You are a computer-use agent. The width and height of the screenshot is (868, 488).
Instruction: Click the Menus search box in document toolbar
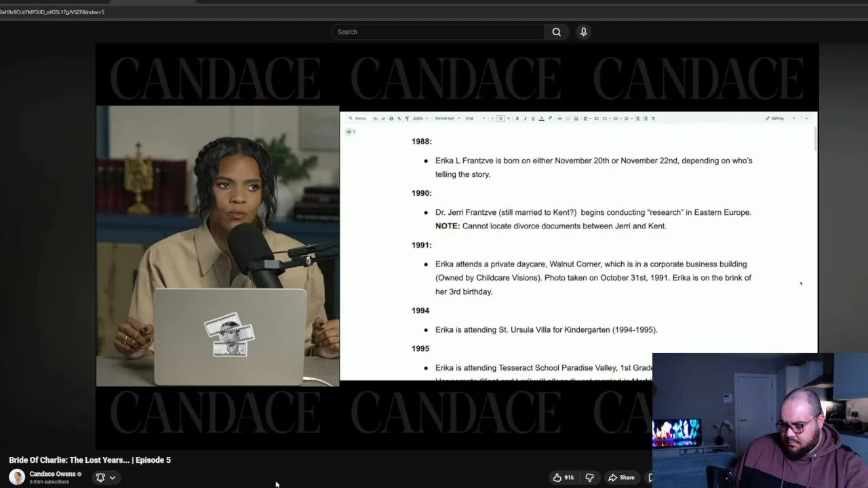[x=357, y=119]
